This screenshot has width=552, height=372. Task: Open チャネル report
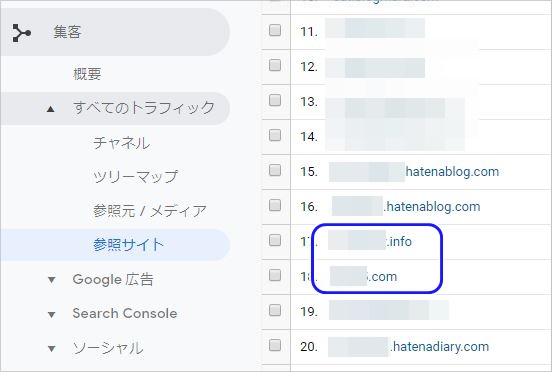122,143
